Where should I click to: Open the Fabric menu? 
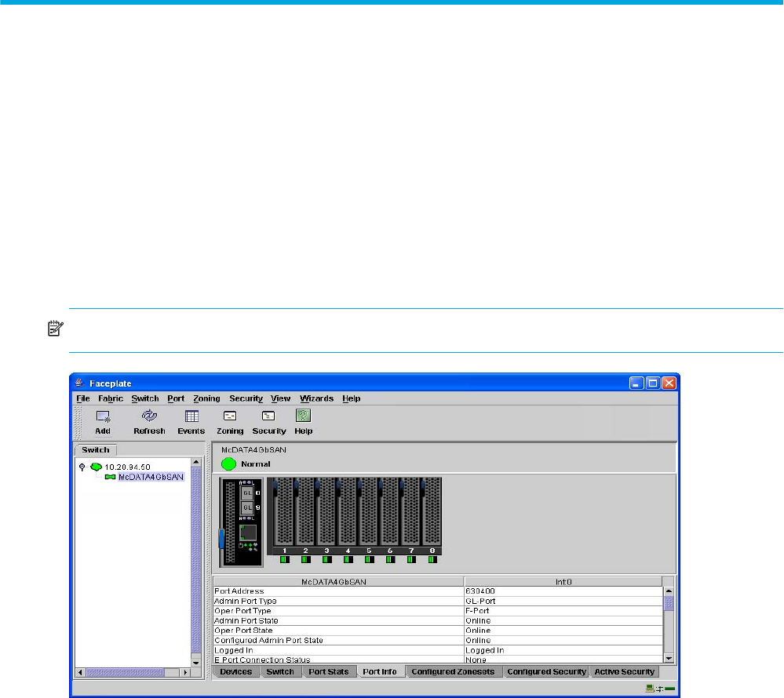111,398
